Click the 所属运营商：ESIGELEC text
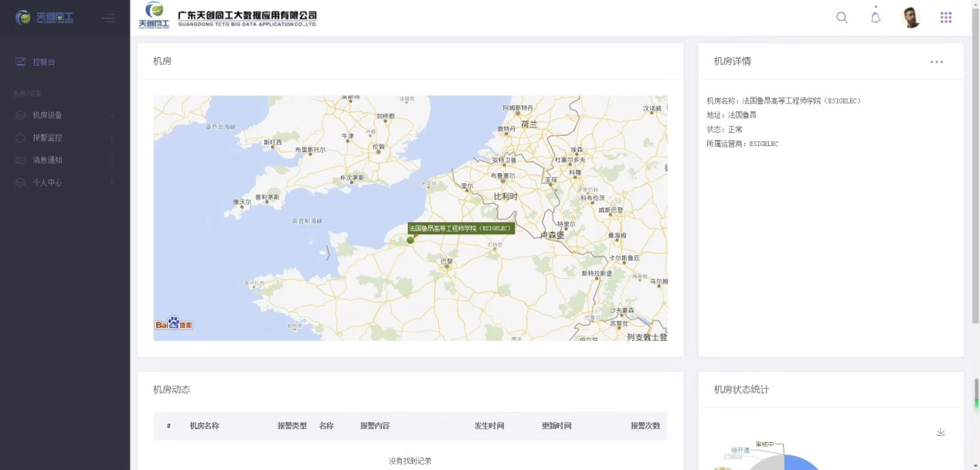The height and width of the screenshot is (470, 980). coord(742,144)
